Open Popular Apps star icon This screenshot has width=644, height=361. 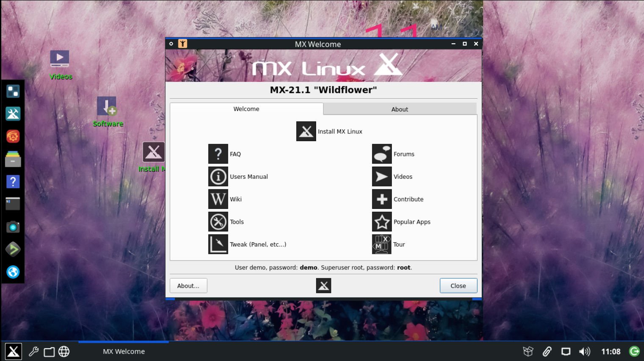pyautogui.click(x=382, y=222)
